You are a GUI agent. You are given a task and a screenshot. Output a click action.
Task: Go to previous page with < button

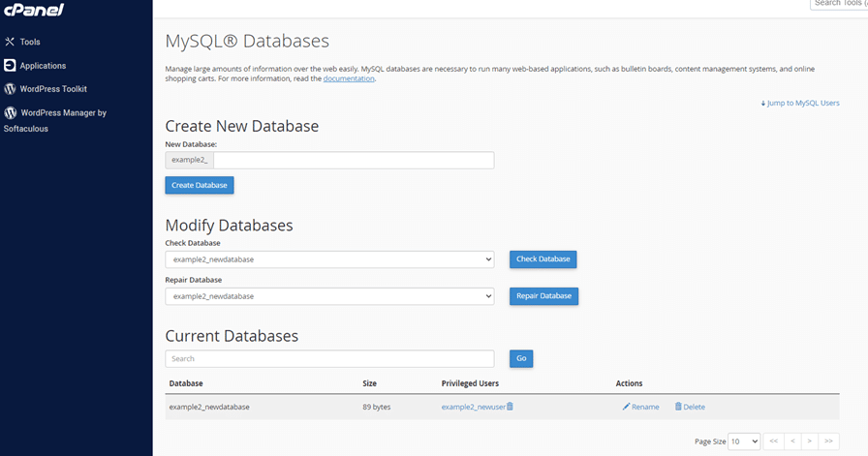tap(792, 441)
